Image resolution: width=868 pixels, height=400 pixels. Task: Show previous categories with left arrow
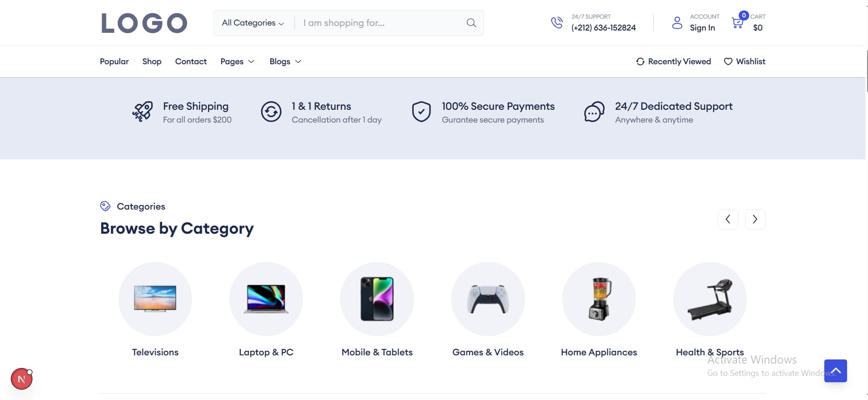728,219
